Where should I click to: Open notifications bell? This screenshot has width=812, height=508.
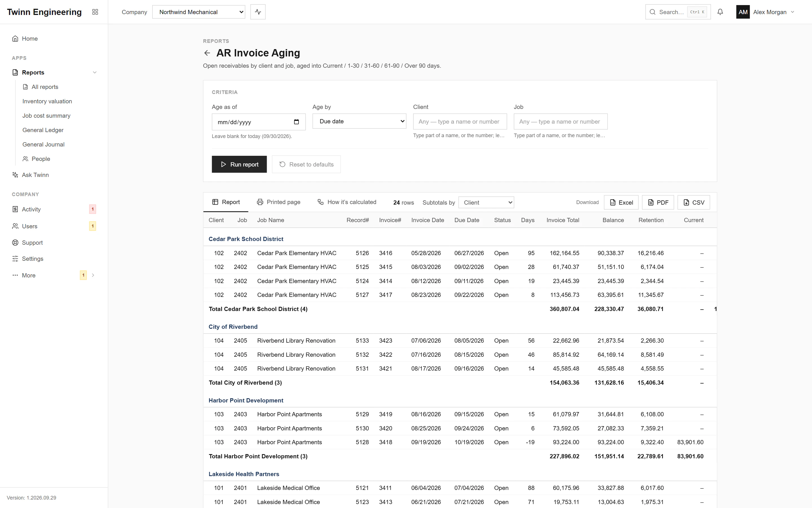pyautogui.click(x=720, y=12)
